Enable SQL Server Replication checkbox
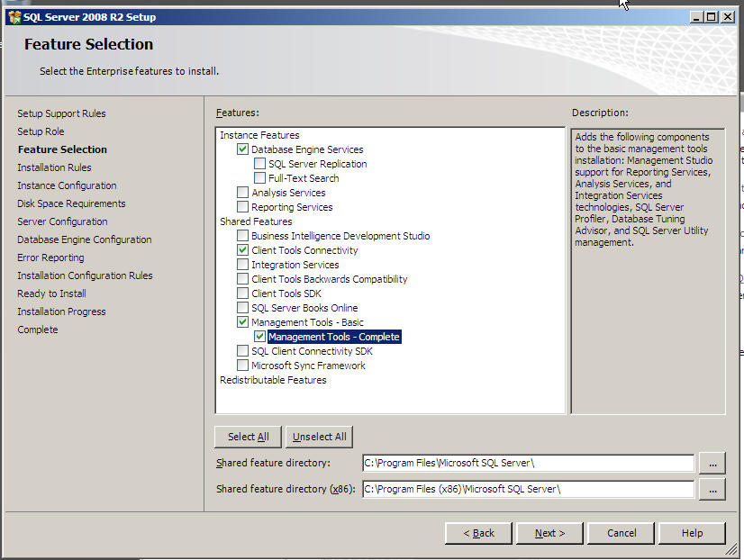 [259, 164]
